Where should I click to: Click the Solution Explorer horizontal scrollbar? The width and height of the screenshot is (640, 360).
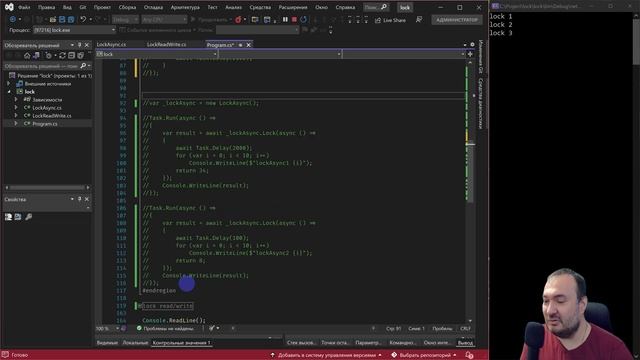click(x=48, y=187)
